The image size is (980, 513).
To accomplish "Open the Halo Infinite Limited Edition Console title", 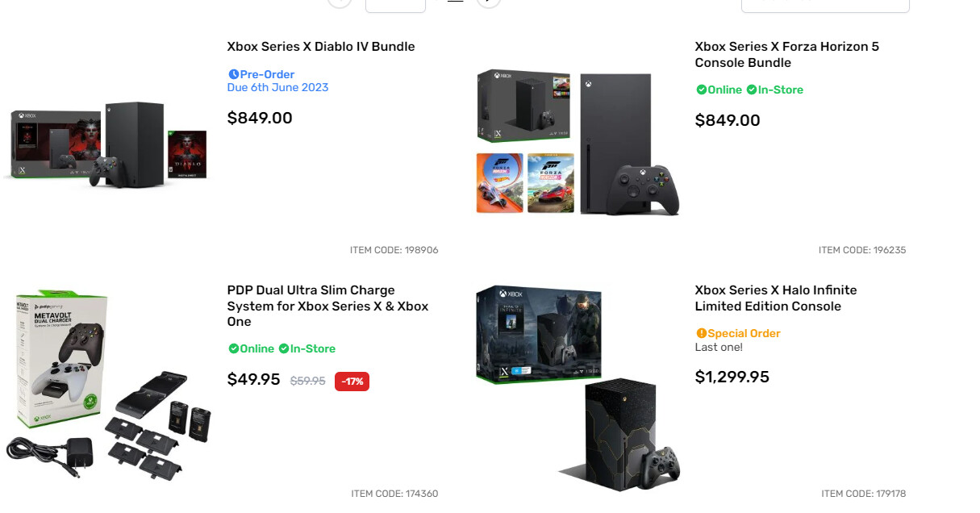I will 775,298.
